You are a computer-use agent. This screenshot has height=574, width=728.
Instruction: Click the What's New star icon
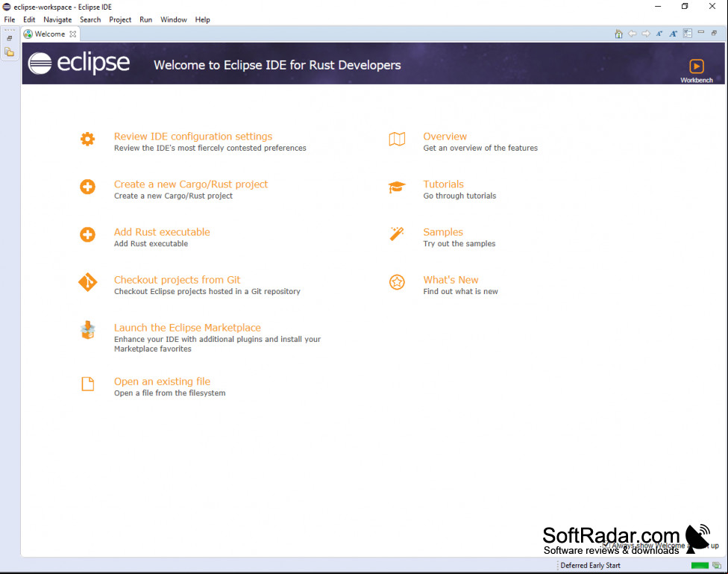tap(397, 282)
